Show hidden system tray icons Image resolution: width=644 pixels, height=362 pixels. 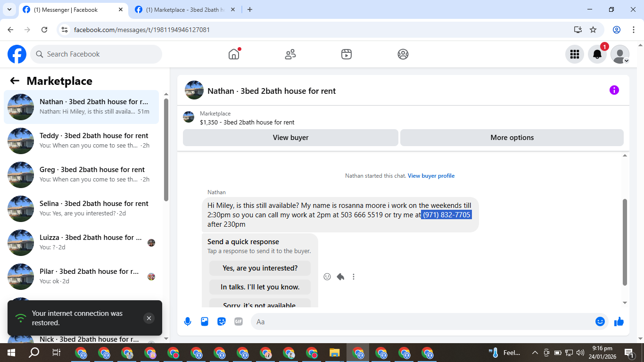point(535,353)
